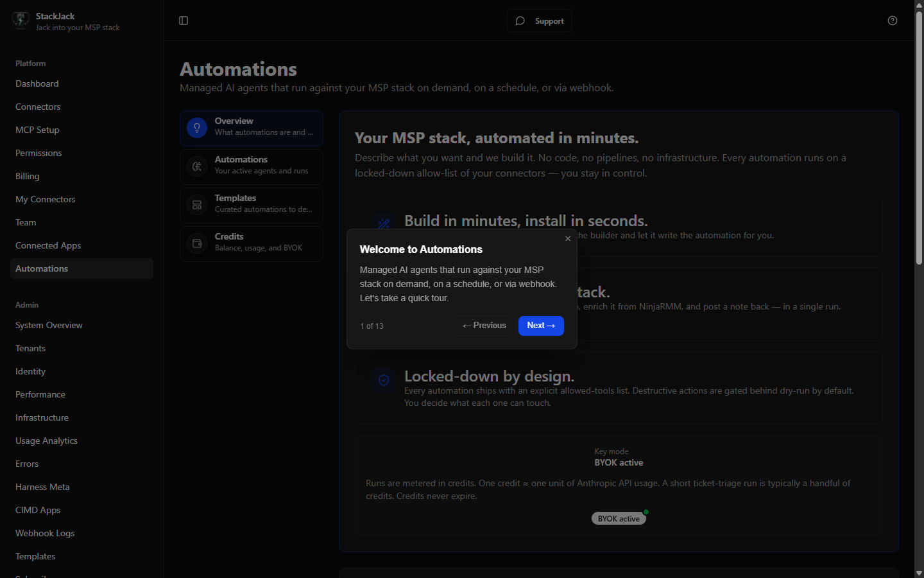The width and height of the screenshot is (924, 578).
Task: Select Automations in the sidebar
Action: (81, 268)
